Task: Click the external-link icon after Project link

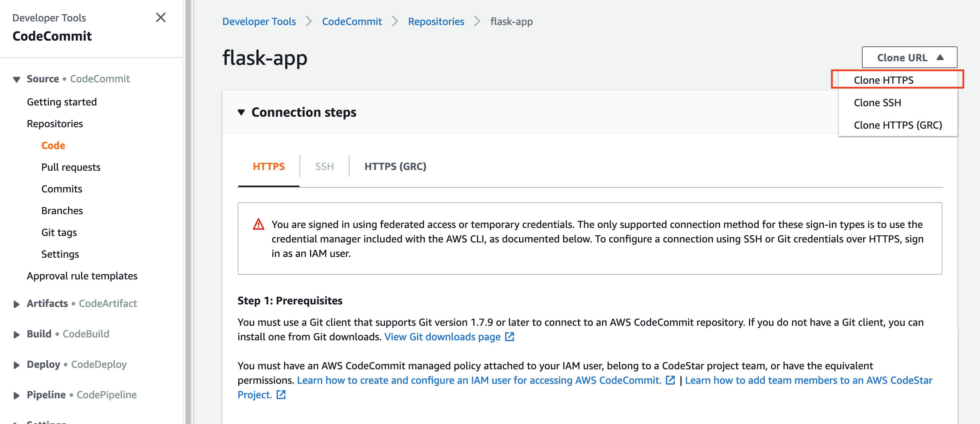Action: coord(281,395)
